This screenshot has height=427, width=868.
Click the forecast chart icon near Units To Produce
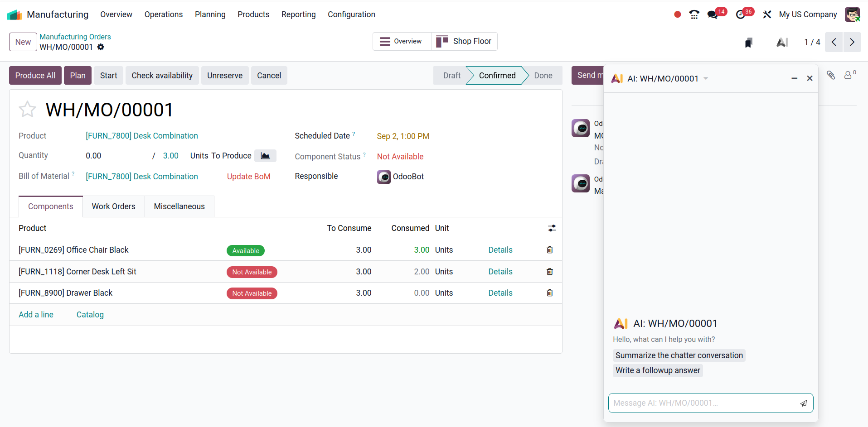(265, 156)
